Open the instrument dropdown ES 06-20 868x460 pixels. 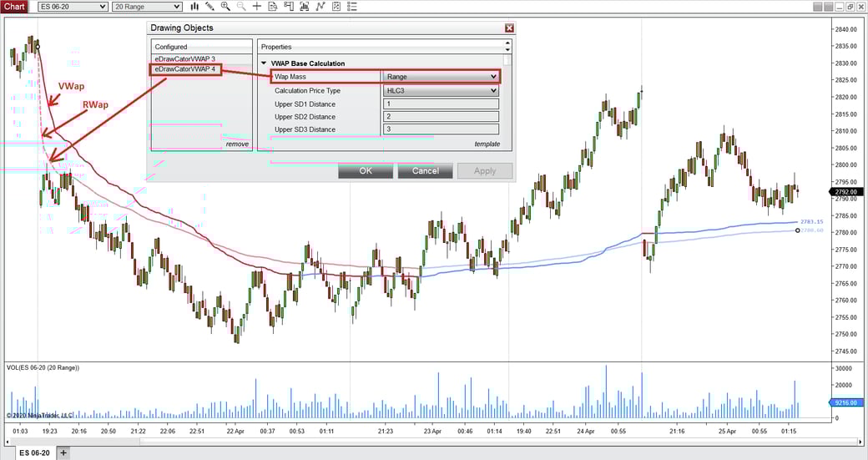[73, 7]
